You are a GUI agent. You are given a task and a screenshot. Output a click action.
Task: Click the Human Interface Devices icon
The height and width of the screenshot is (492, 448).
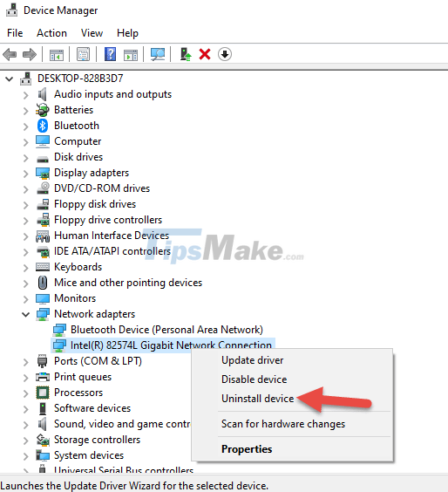(x=43, y=236)
